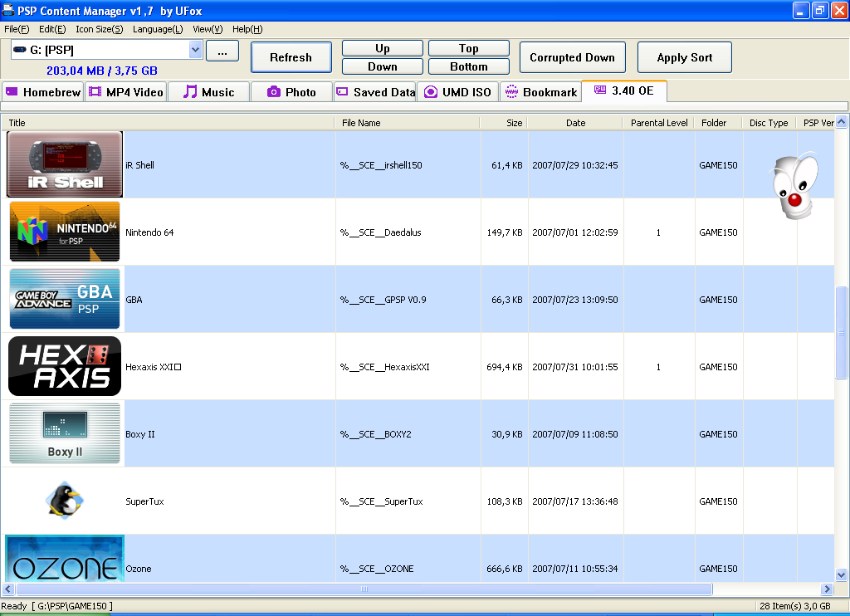Sort by the Date column header
Image resolution: width=850 pixels, height=616 pixels.
575,123
